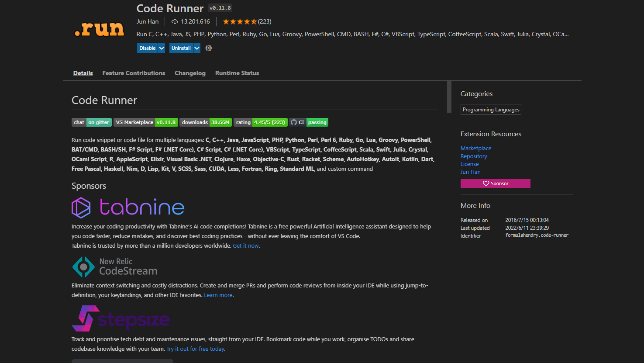Screen dimensions: 644x363
Task: Expand the Disable button dropdown arrow
Action: 162,48
